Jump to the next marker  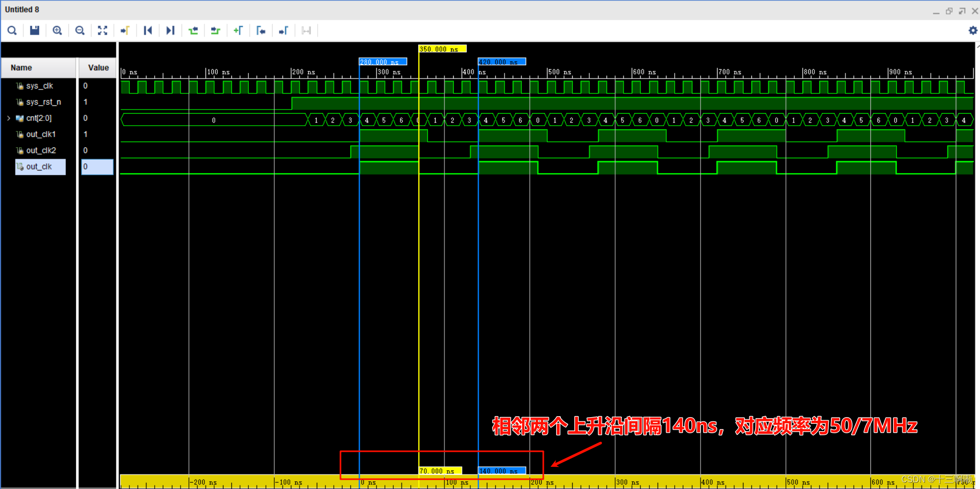[x=170, y=30]
